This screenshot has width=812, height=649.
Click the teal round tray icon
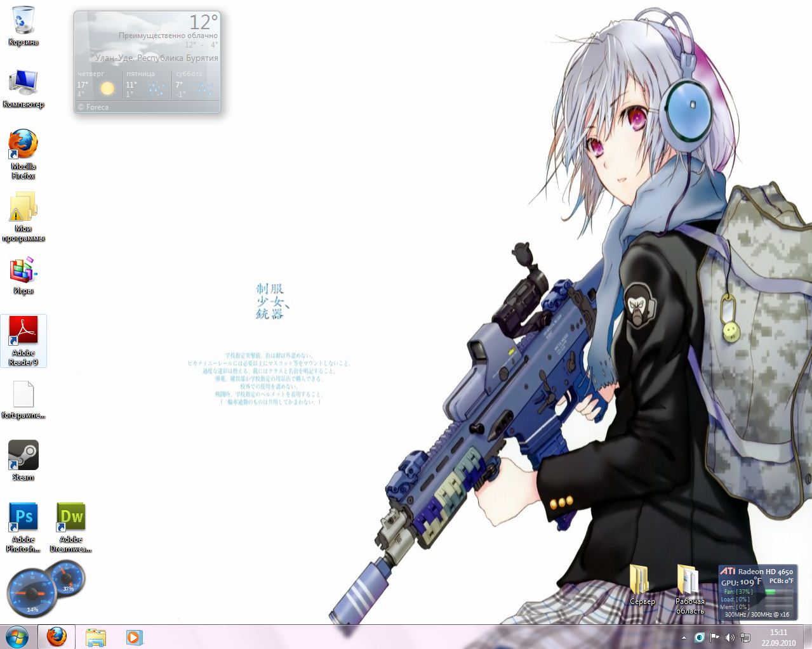tap(699, 637)
